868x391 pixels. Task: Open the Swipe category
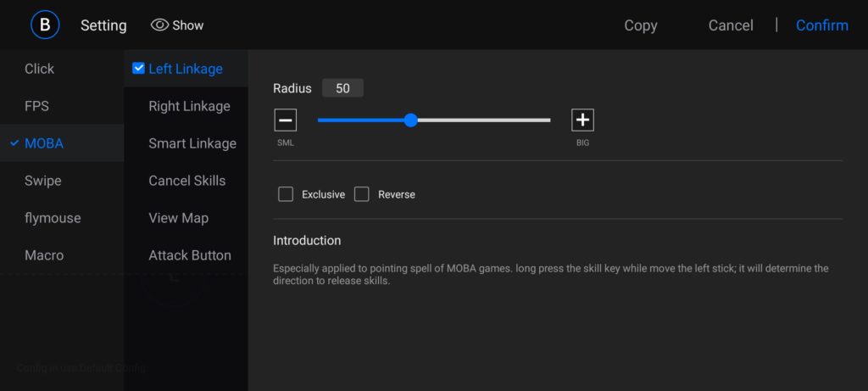tap(42, 181)
